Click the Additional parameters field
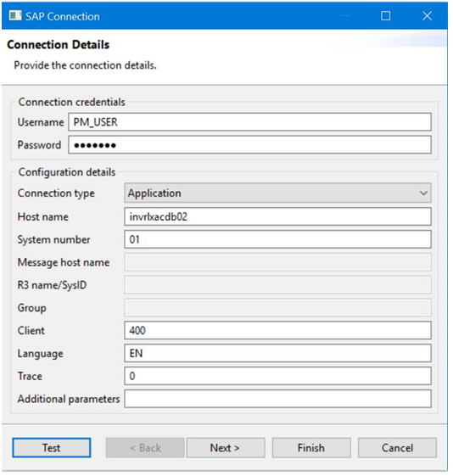 (x=277, y=399)
